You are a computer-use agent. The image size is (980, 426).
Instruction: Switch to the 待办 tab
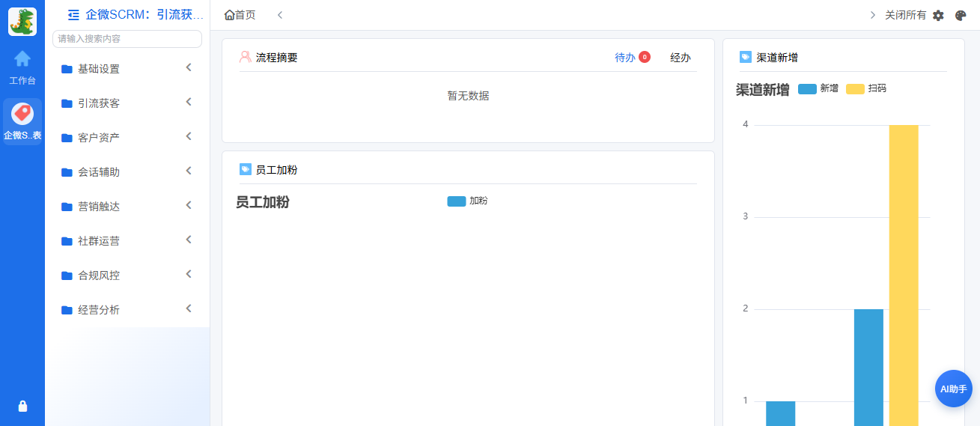pyautogui.click(x=625, y=58)
